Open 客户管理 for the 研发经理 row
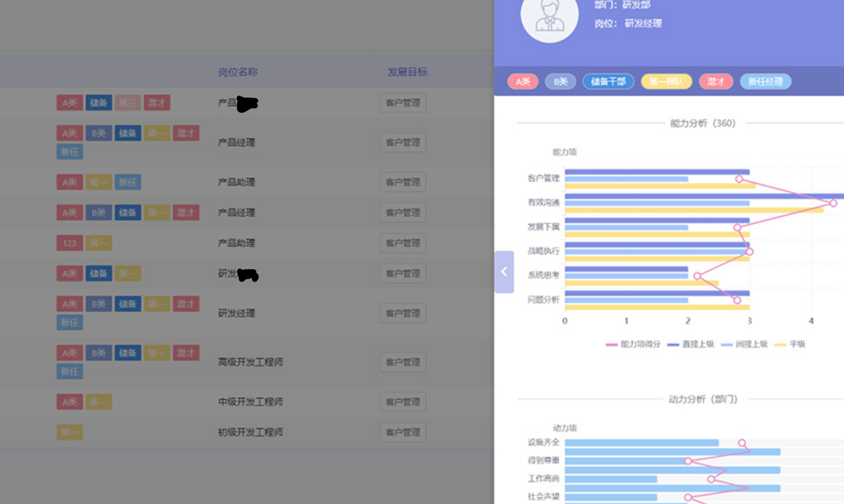Image resolution: width=844 pixels, height=504 pixels. pos(403,313)
